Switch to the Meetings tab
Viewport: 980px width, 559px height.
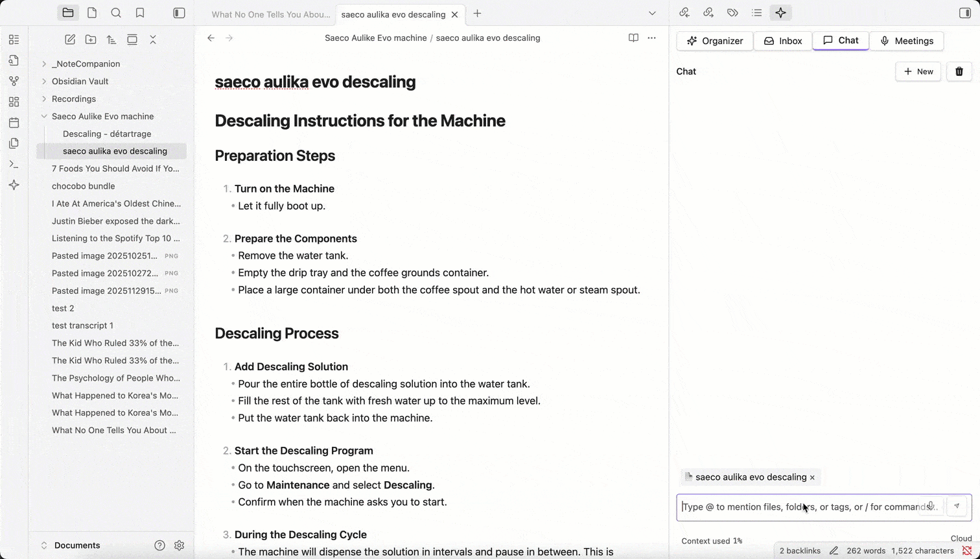tap(907, 40)
